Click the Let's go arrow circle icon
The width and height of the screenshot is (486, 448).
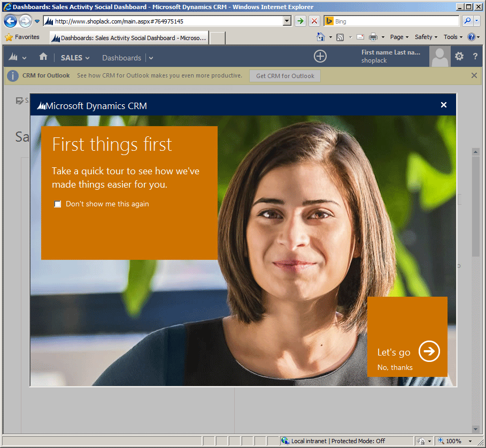429,351
